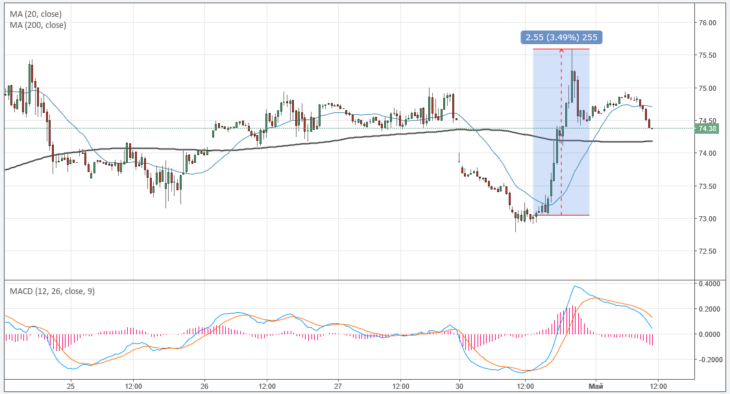Click the 76.00 price axis label
Screen dimensions: 730x394
707,23
